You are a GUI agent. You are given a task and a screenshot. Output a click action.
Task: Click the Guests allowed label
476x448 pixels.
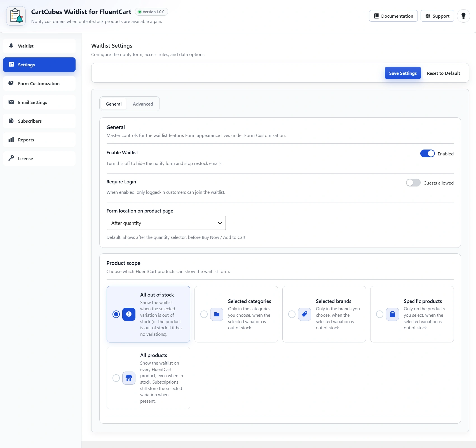coord(439,183)
